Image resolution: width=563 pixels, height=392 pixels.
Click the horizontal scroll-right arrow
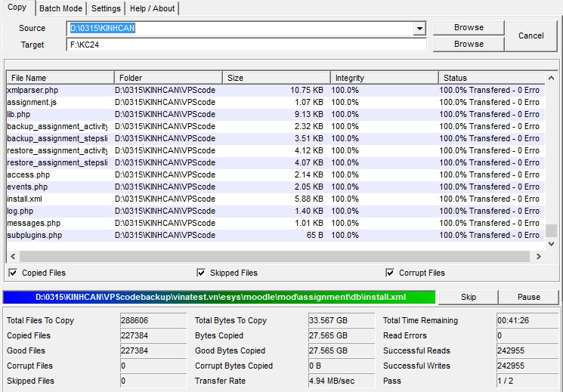tap(539, 257)
